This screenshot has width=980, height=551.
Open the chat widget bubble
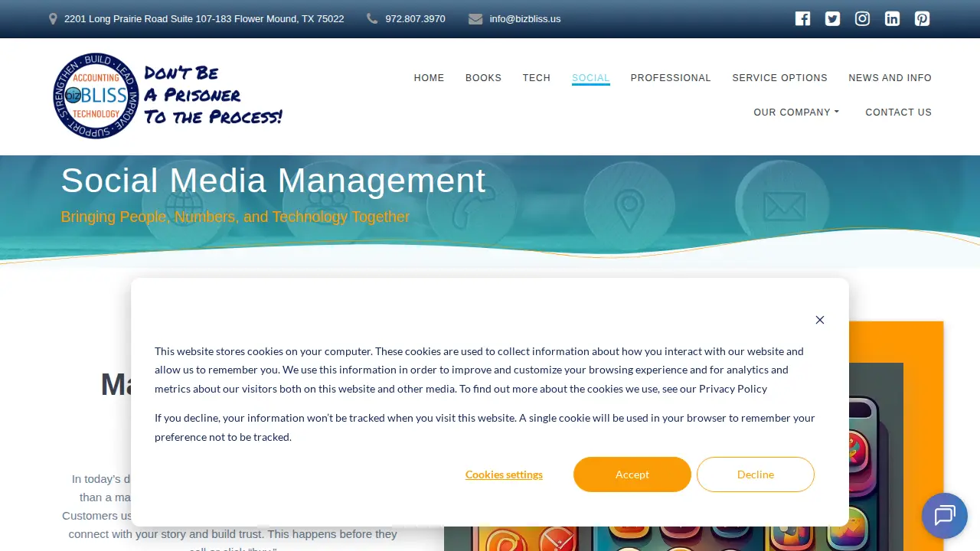coord(945,516)
